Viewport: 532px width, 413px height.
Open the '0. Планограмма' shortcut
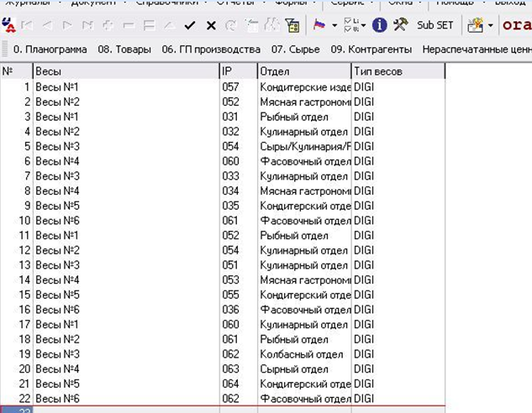pyautogui.click(x=50, y=50)
